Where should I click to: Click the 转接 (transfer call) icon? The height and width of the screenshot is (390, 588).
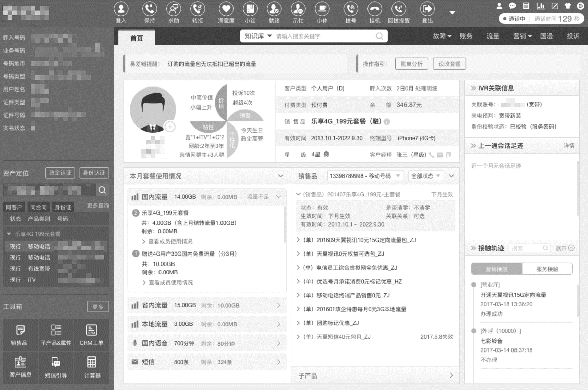click(x=198, y=9)
